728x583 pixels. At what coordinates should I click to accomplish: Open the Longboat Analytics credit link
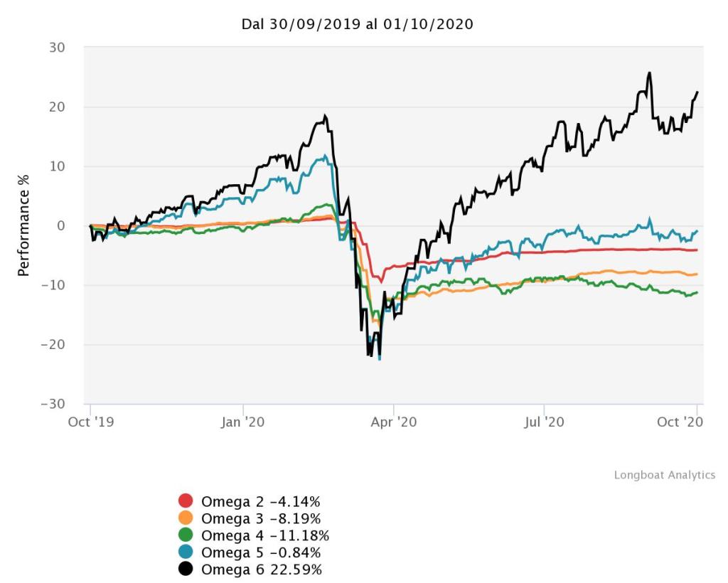pos(664,475)
